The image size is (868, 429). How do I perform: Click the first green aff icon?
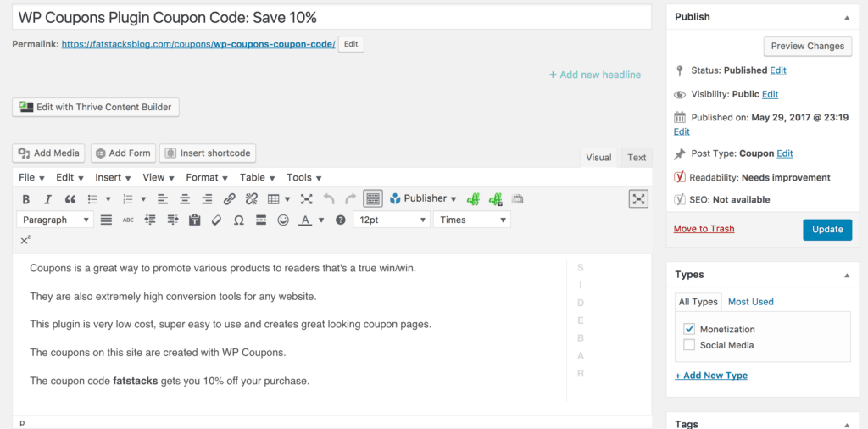click(473, 199)
